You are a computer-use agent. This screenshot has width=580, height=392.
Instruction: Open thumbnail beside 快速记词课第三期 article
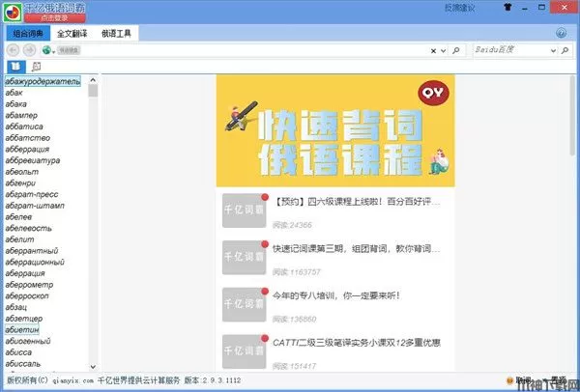pos(245,257)
